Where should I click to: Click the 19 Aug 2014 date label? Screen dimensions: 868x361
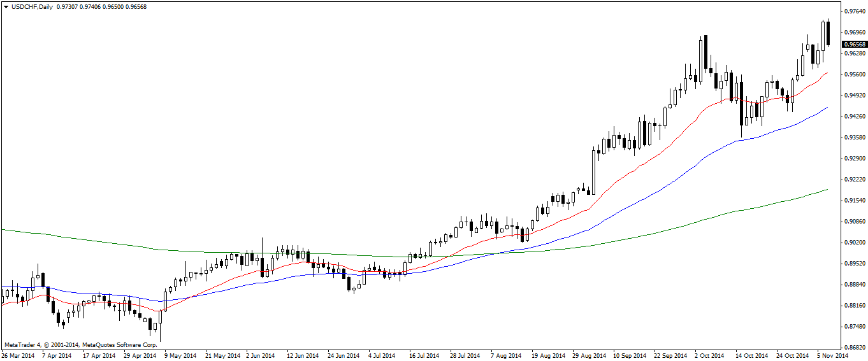(x=549, y=355)
